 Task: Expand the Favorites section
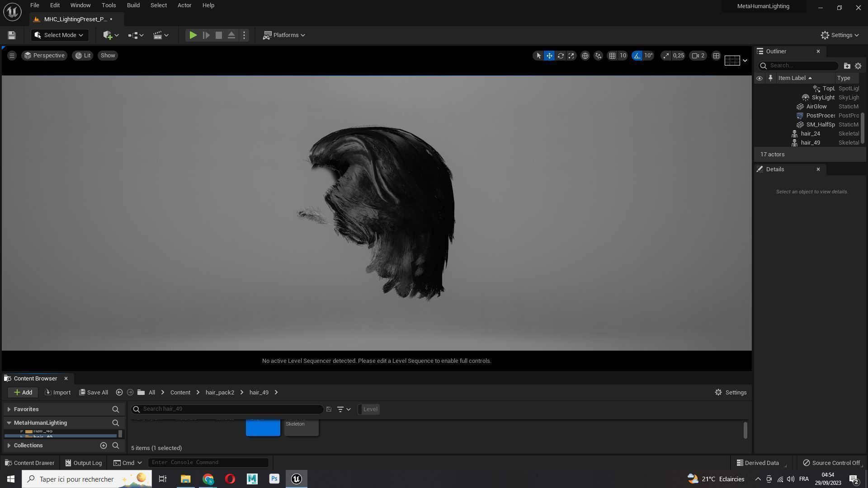tap(9, 409)
